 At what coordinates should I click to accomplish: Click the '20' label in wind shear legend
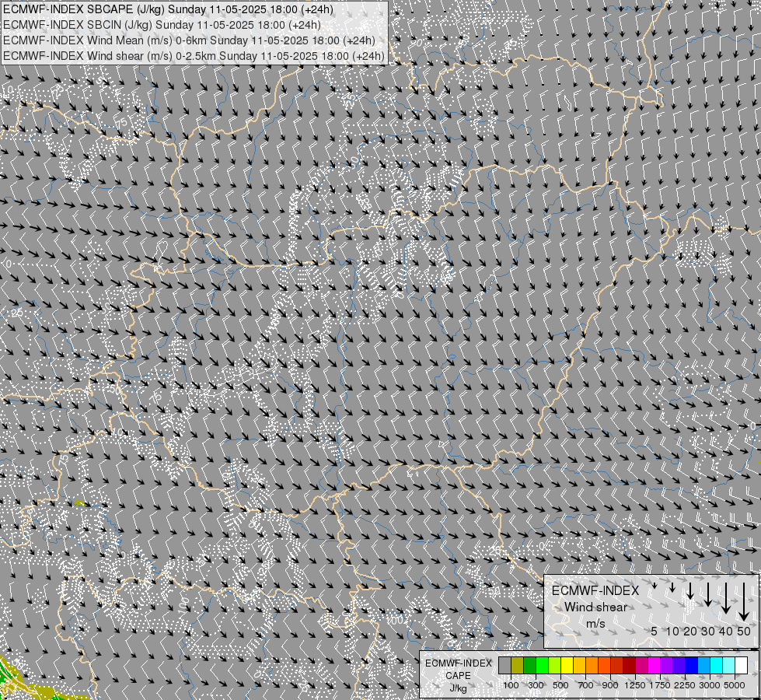pos(690,631)
